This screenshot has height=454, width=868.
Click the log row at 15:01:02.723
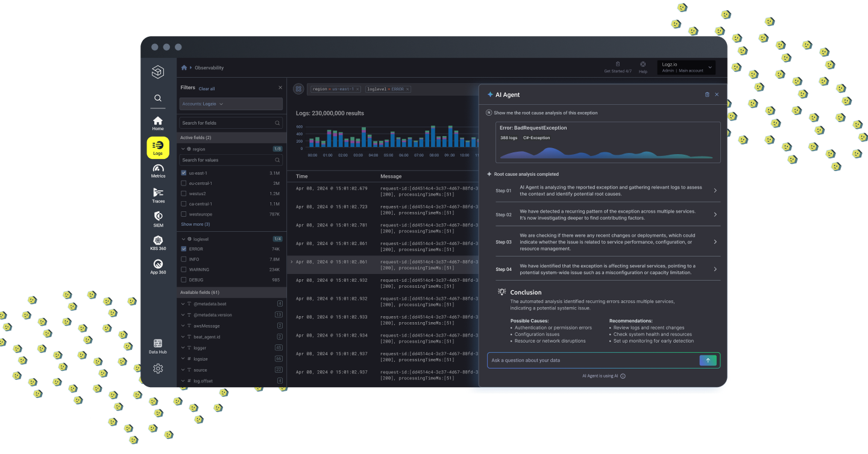point(383,210)
